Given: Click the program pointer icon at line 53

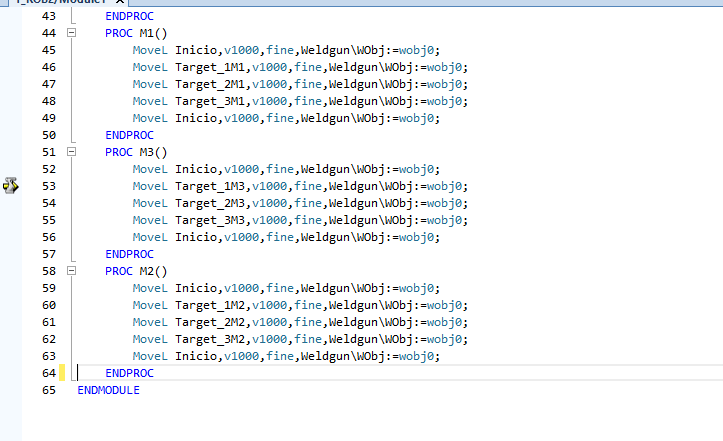Looking at the screenshot, I should point(11,186).
